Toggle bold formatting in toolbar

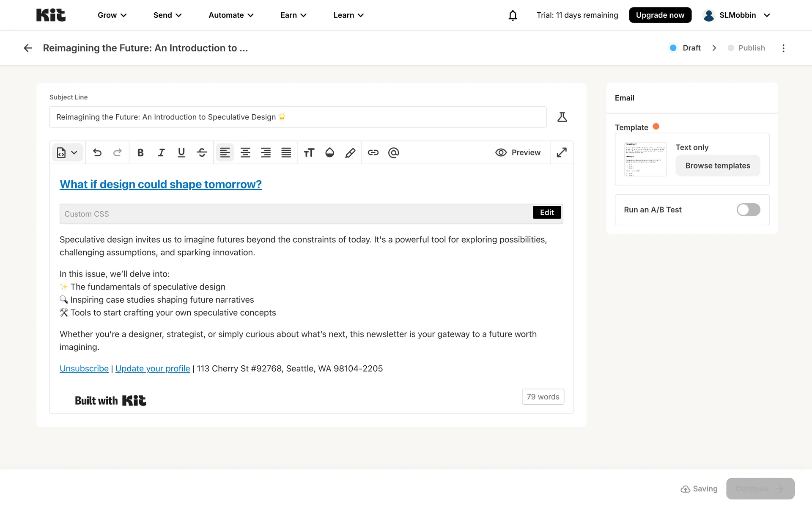[x=140, y=152]
